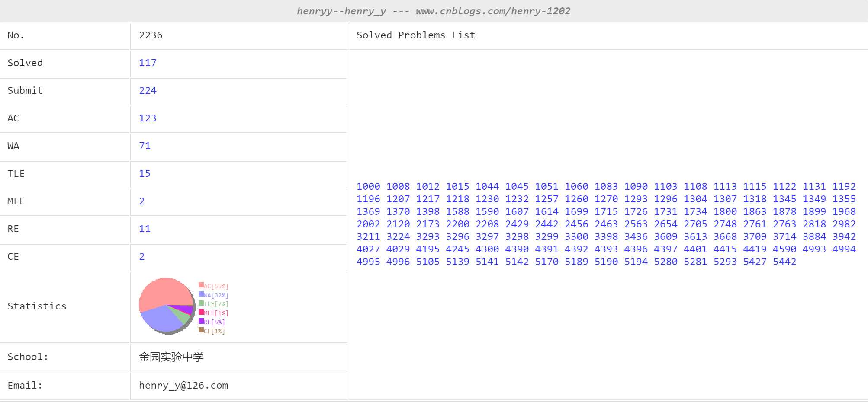This screenshot has width=868, height=402.
Task: Click the school name 金园实验中学
Action: pyautogui.click(x=171, y=357)
